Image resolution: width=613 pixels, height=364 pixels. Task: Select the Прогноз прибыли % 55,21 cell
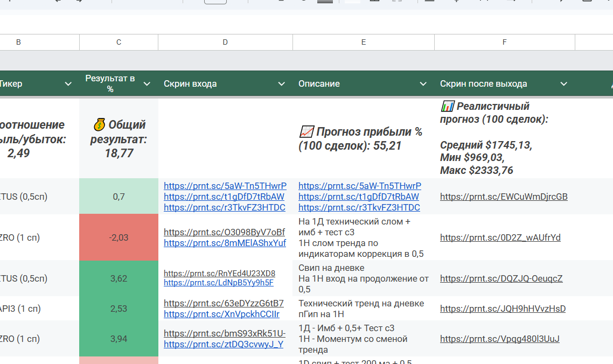pos(364,139)
